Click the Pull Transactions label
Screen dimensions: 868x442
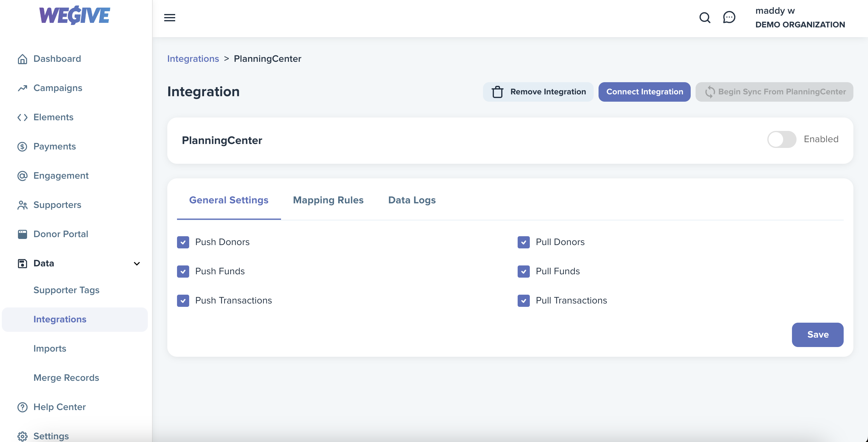571,301
